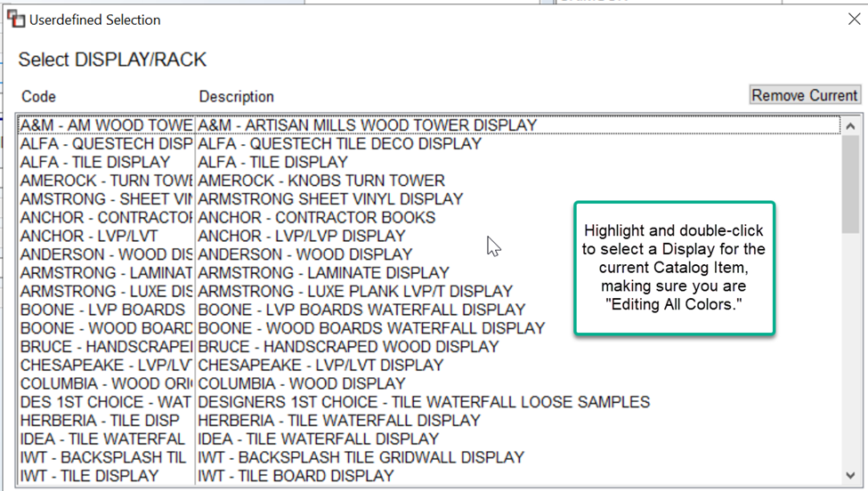
Task: Click code ARMSTRONG - LUXE DIS
Action: [x=106, y=292]
